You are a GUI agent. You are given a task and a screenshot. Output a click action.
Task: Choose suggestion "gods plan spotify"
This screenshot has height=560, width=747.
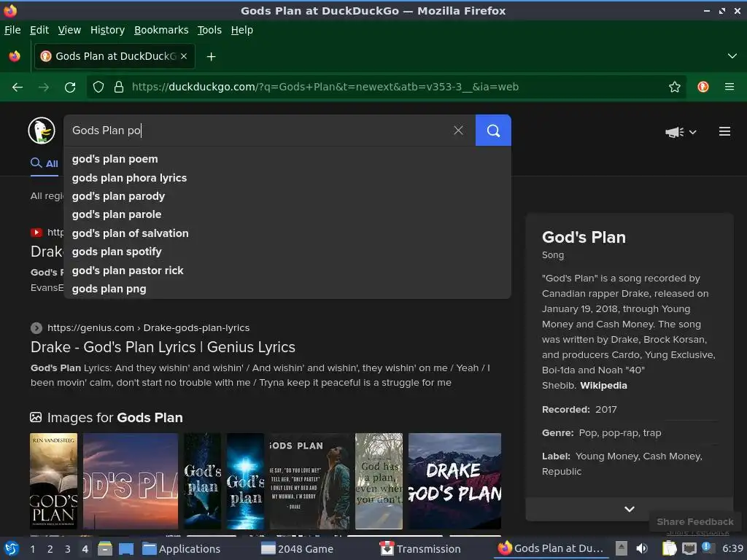tap(287, 252)
